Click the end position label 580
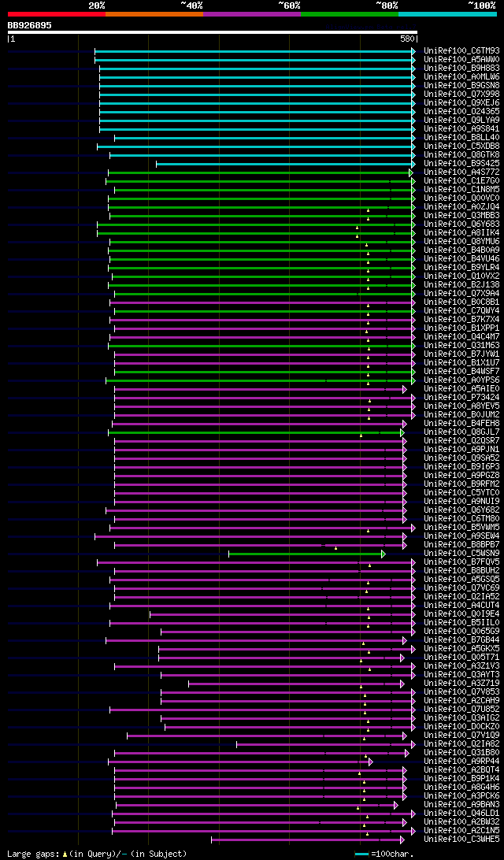 coord(408,39)
